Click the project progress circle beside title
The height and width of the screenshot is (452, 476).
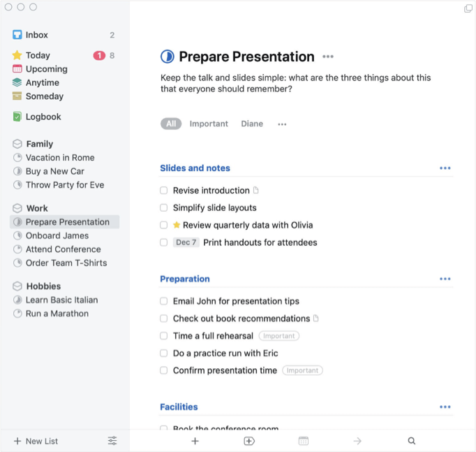click(168, 57)
